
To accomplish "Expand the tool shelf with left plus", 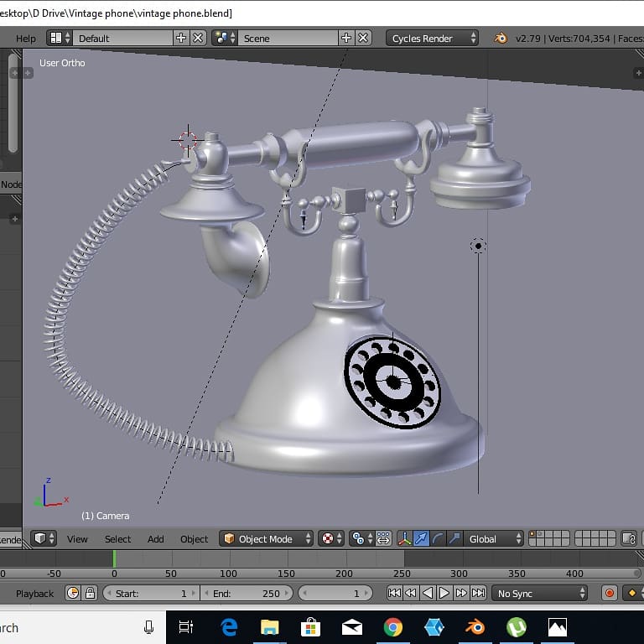I will (28, 73).
